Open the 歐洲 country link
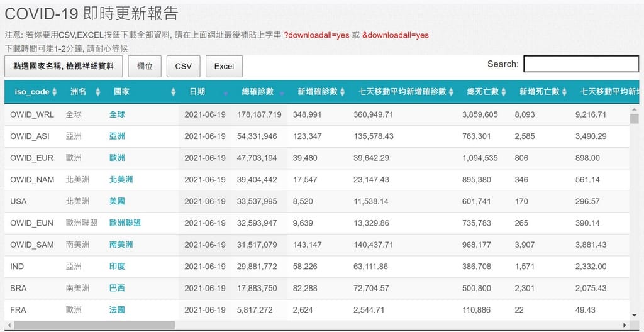Image resolution: width=644 pixels, height=332 pixels. (x=117, y=158)
